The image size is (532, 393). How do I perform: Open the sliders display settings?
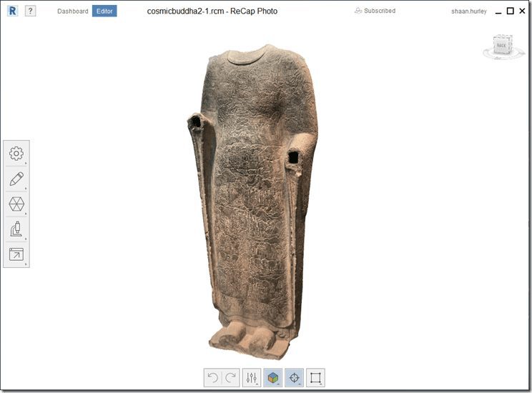[x=252, y=378]
